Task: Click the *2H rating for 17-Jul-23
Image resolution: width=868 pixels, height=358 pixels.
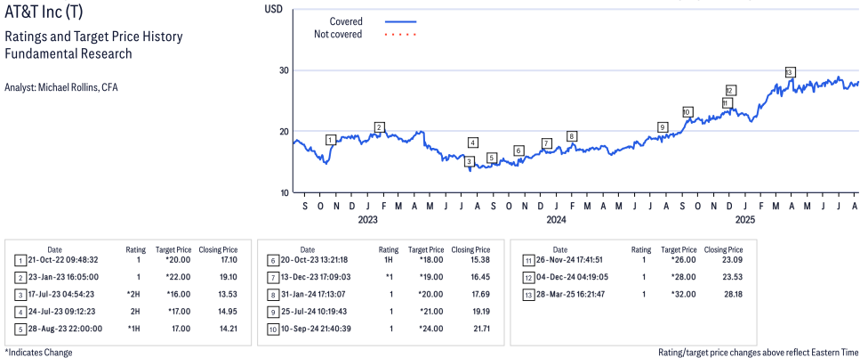Action: [135, 294]
